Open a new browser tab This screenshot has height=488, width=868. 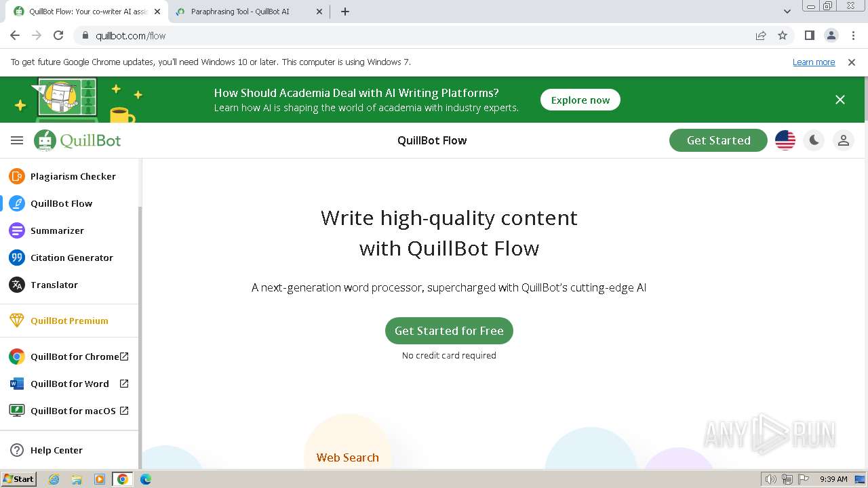click(x=344, y=12)
